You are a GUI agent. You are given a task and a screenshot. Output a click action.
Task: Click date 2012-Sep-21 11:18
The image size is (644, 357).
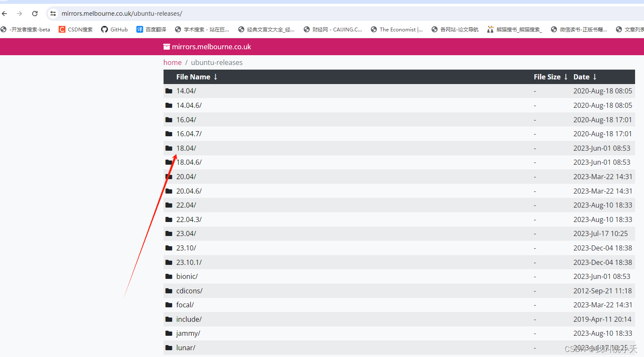pos(603,291)
